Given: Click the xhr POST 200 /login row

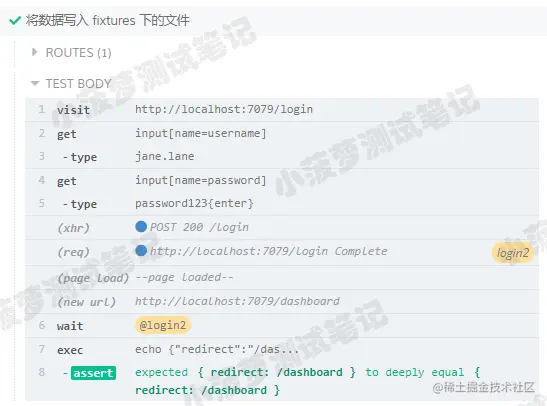Looking at the screenshot, I should coord(282,227).
